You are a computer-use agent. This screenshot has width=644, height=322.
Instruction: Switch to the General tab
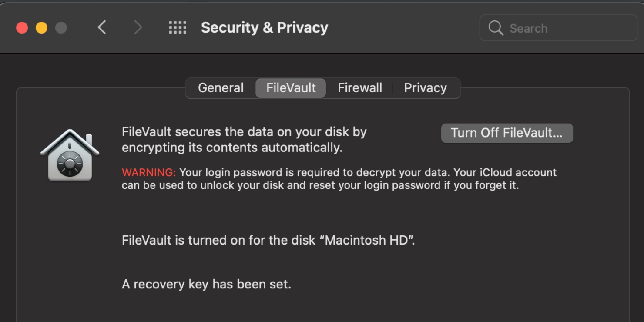pyautogui.click(x=221, y=88)
